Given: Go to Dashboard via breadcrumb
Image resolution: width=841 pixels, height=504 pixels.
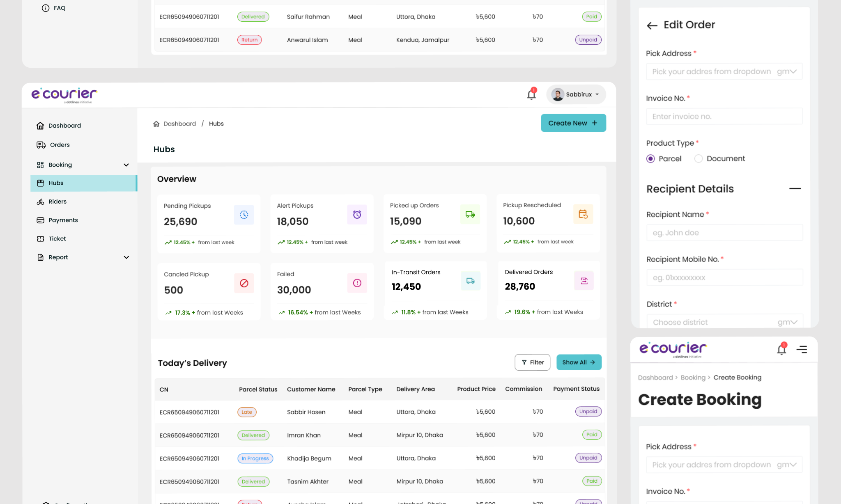Looking at the screenshot, I should 179,124.
